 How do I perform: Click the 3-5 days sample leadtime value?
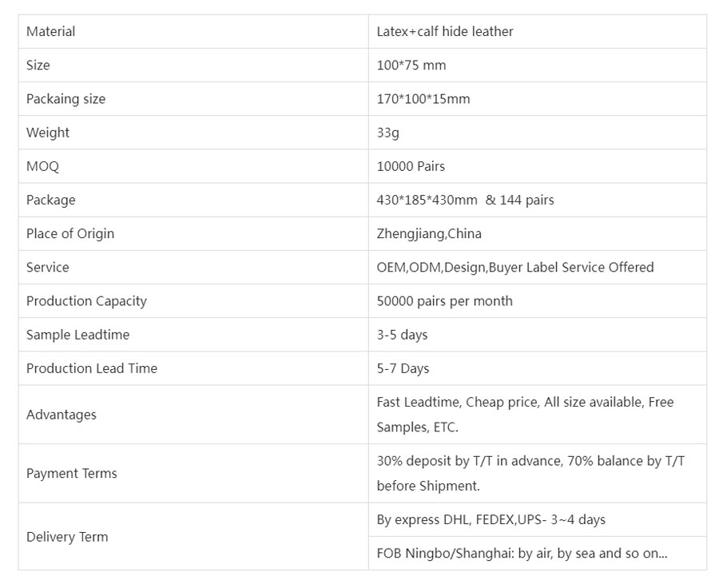coord(402,335)
